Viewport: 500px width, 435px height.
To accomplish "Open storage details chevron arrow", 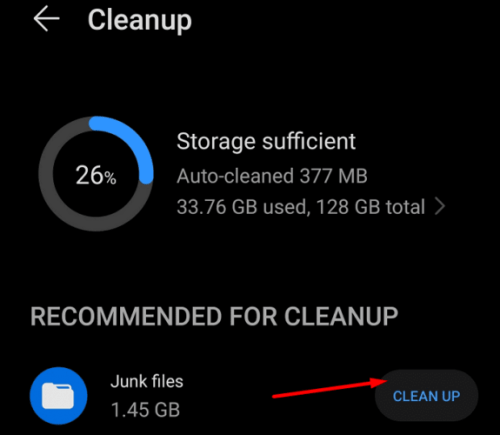I will coord(440,207).
